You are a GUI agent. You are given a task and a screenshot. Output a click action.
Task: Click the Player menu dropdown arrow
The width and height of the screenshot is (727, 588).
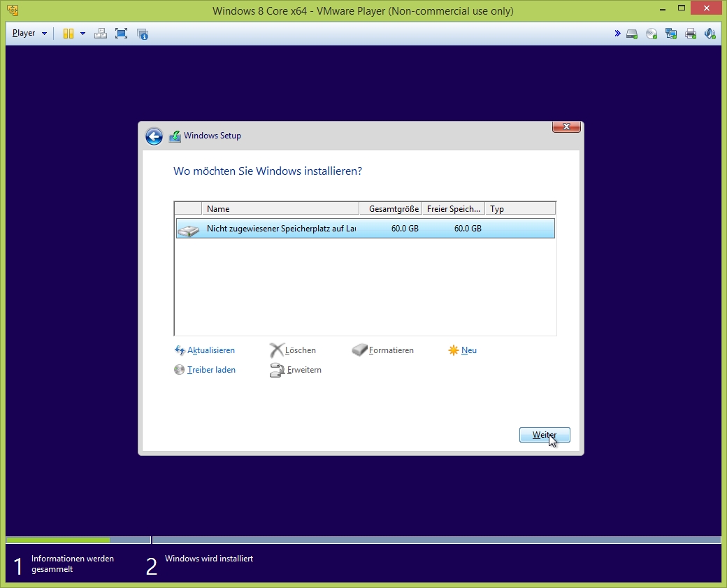tap(44, 34)
